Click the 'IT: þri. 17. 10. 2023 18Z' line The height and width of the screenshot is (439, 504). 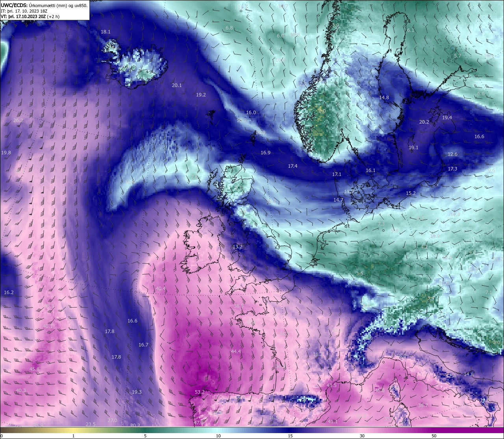[x=24, y=11]
